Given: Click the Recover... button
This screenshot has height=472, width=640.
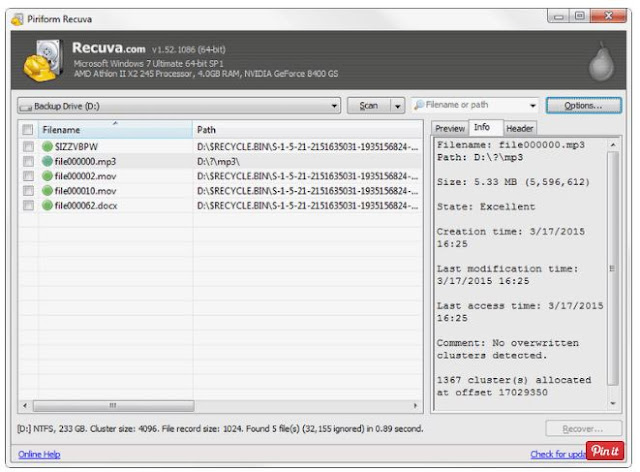Looking at the screenshot, I should click(x=583, y=429).
